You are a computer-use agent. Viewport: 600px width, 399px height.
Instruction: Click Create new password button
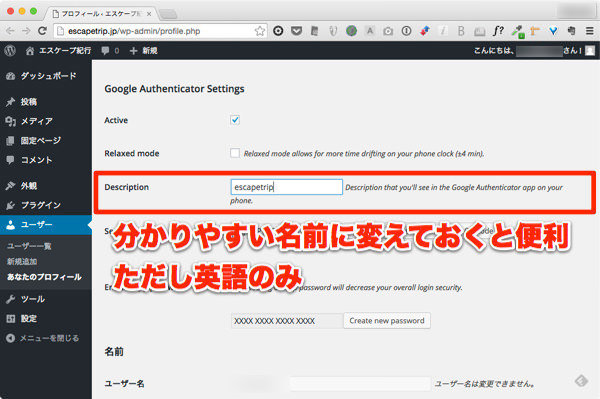(x=387, y=321)
